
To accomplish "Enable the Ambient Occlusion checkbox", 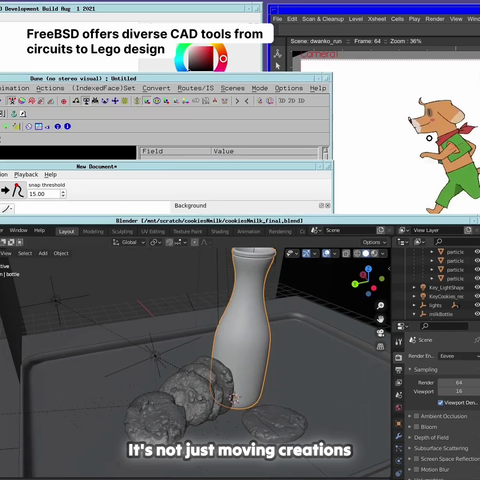I will pos(416,416).
